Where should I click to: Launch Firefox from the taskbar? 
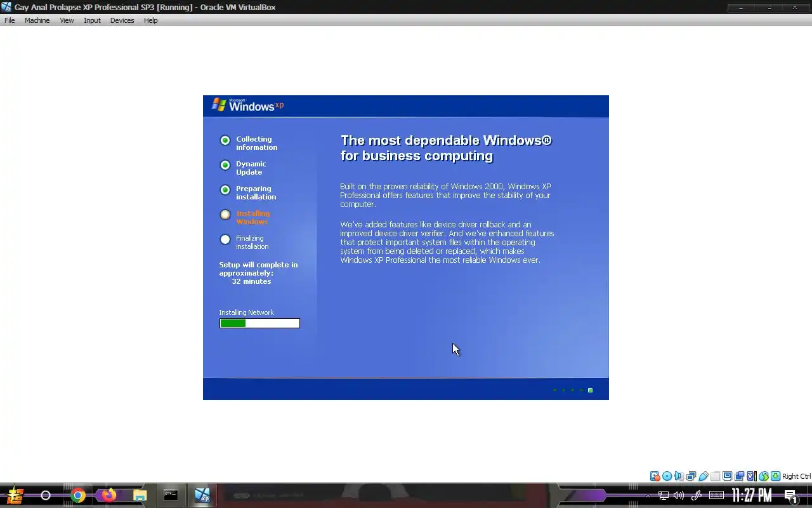[x=109, y=495]
